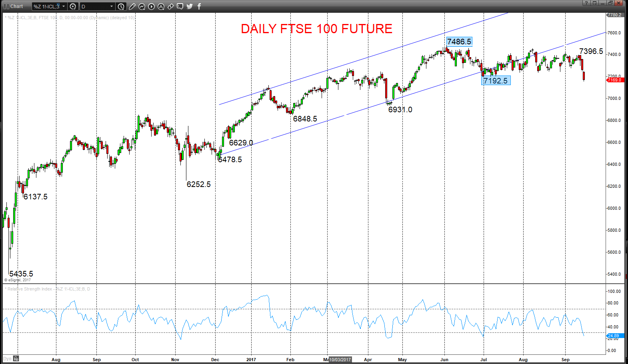The image size is (628, 364).
Task: Click the eSignal 2017 copyright text
Action: pos(18,280)
